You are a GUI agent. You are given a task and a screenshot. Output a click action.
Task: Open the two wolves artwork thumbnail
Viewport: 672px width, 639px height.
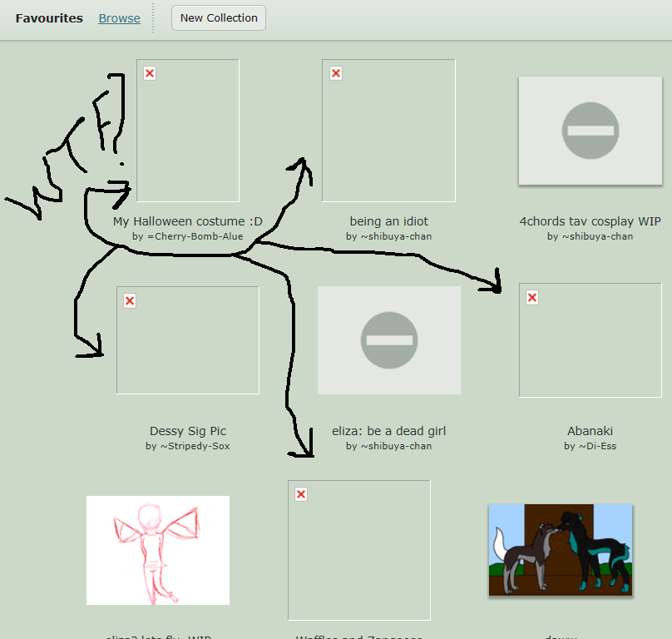(561, 550)
